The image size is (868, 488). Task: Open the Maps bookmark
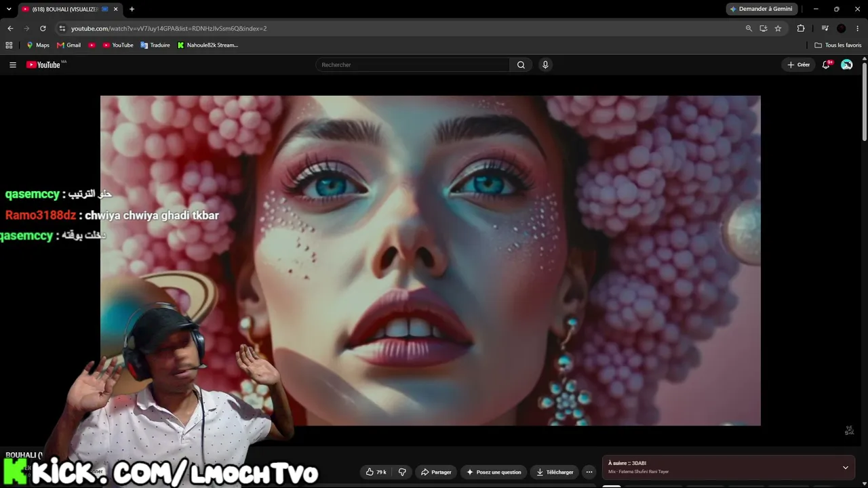(37, 45)
